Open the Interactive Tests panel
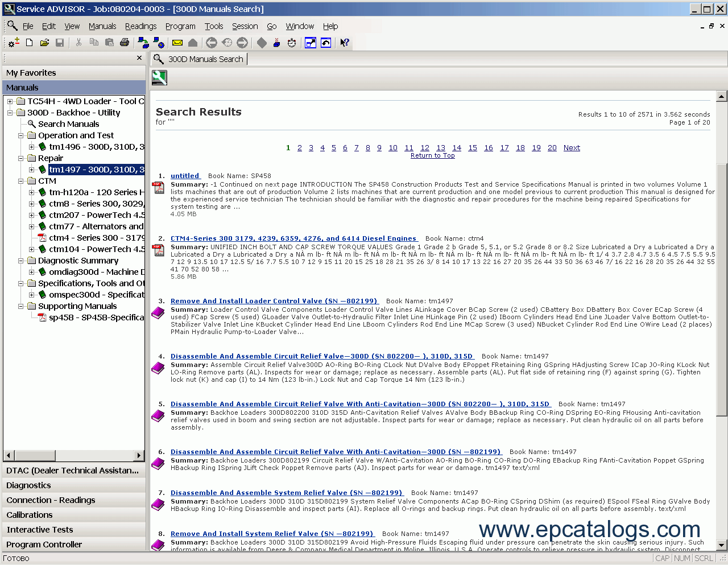The width and height of the screenshot is (728, 565). point(74,530)
